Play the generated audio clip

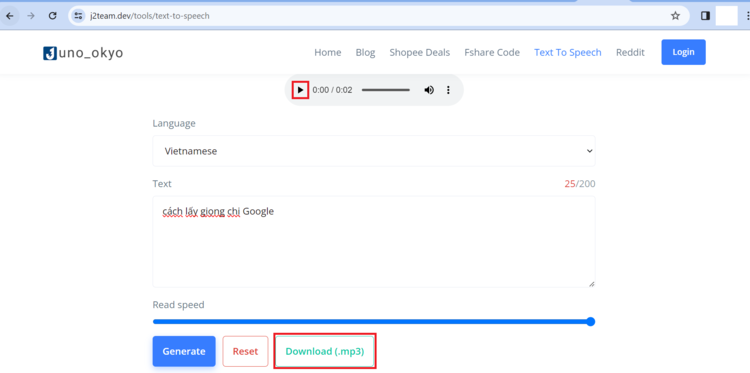pos(300,90)
